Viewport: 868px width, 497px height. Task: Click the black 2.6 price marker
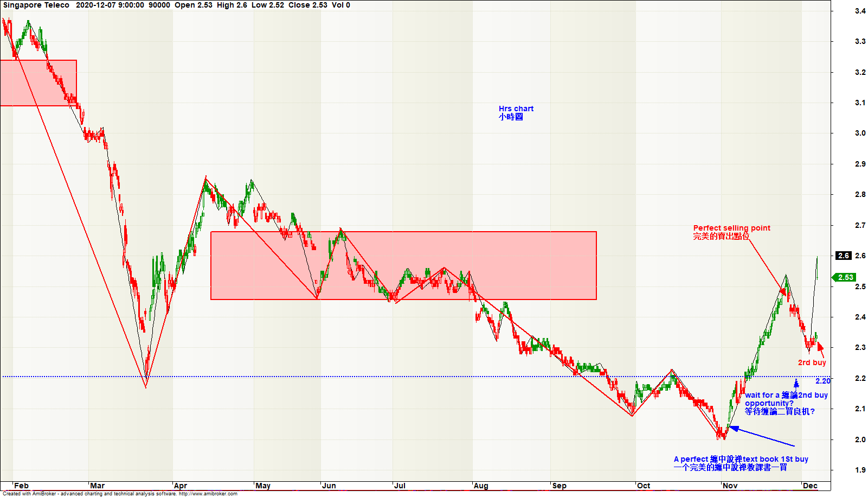tap(844, 256)
